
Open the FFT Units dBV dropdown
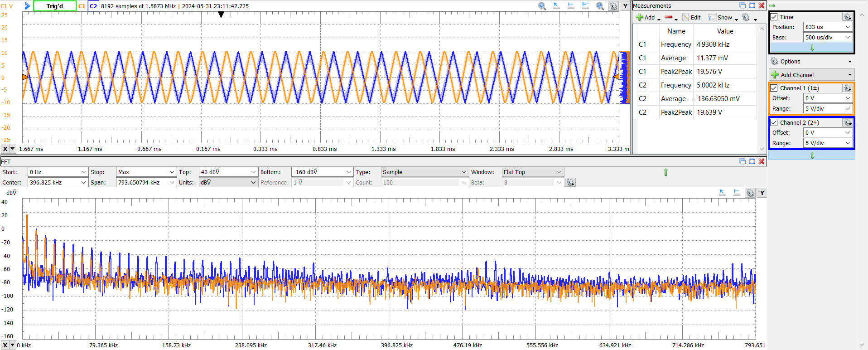click(x=228, y=183)
